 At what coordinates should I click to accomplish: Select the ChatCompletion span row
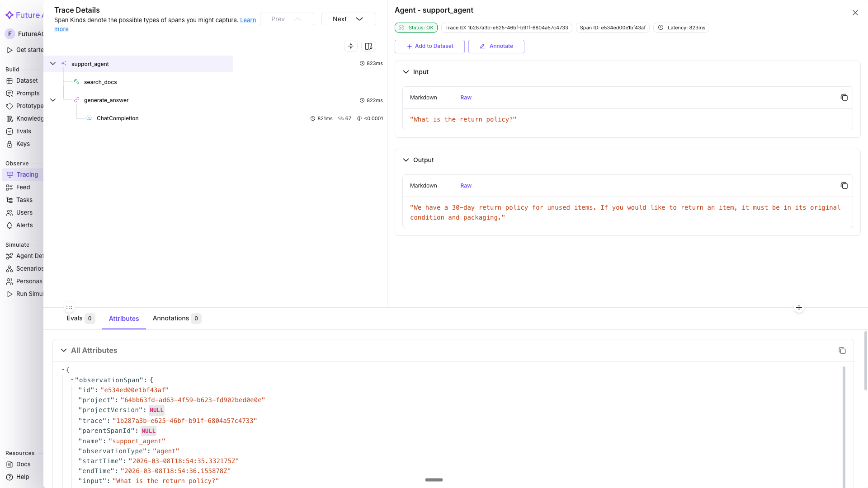pyautogui.click(x=118, y=118)
